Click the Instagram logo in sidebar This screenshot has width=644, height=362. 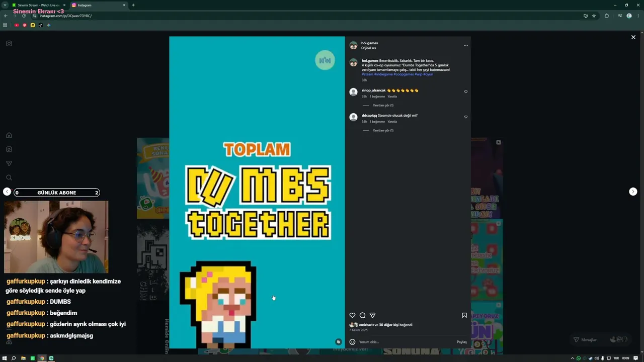(x=9, y=44)
